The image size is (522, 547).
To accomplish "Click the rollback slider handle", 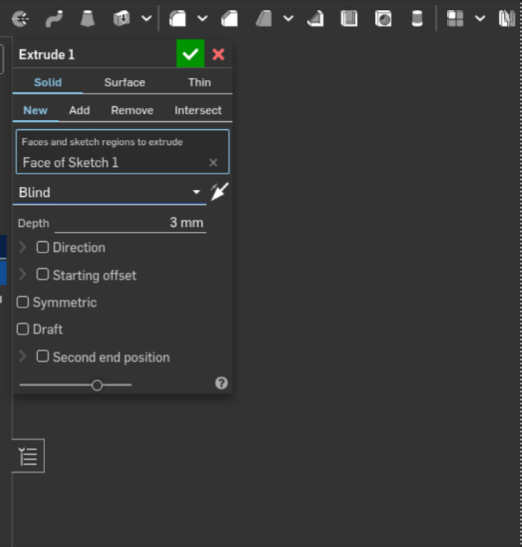I will pos(97,385).
